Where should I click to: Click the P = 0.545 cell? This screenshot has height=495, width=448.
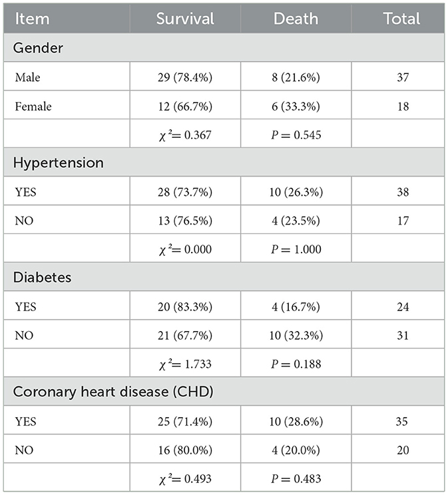(296, 133)
